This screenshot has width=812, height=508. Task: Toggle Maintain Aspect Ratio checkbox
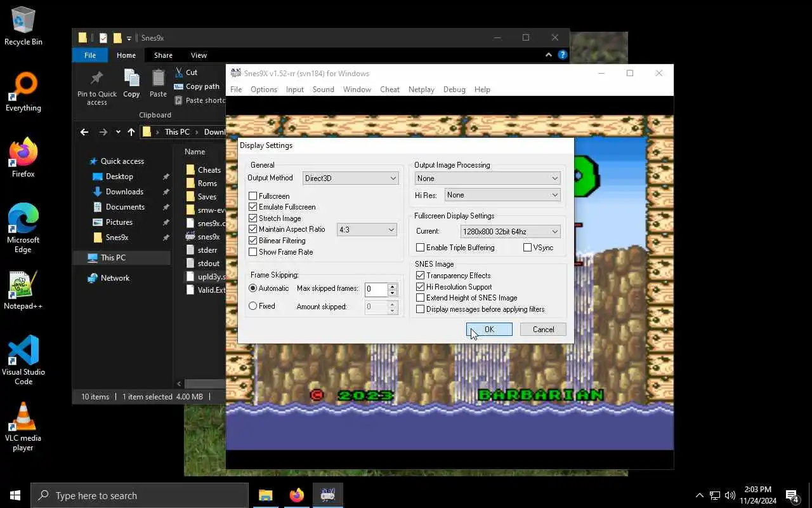[253, 229]
